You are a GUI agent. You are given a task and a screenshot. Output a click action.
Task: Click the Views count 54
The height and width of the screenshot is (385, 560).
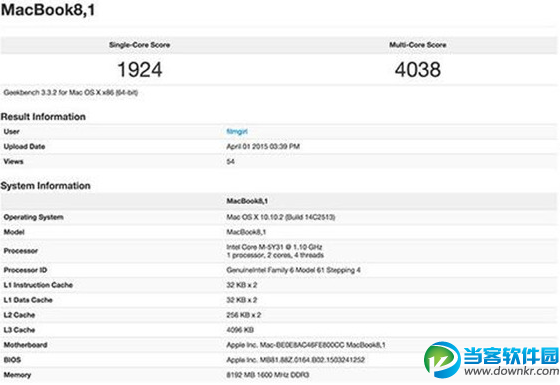230,161
